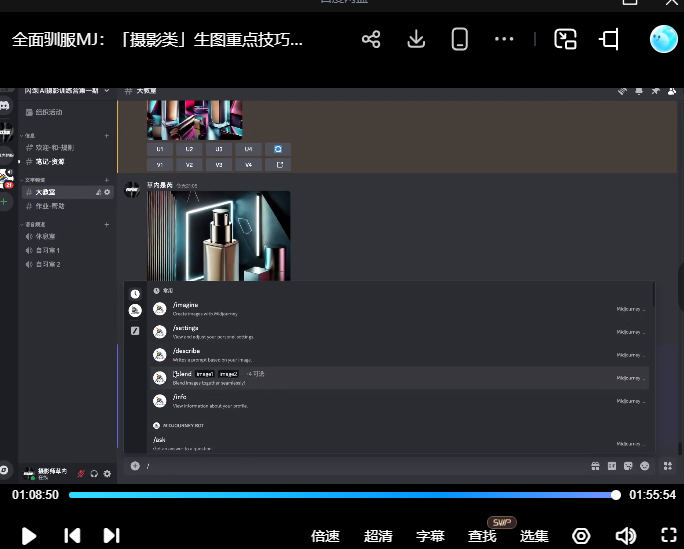Select the /describe command in the list

187,351
